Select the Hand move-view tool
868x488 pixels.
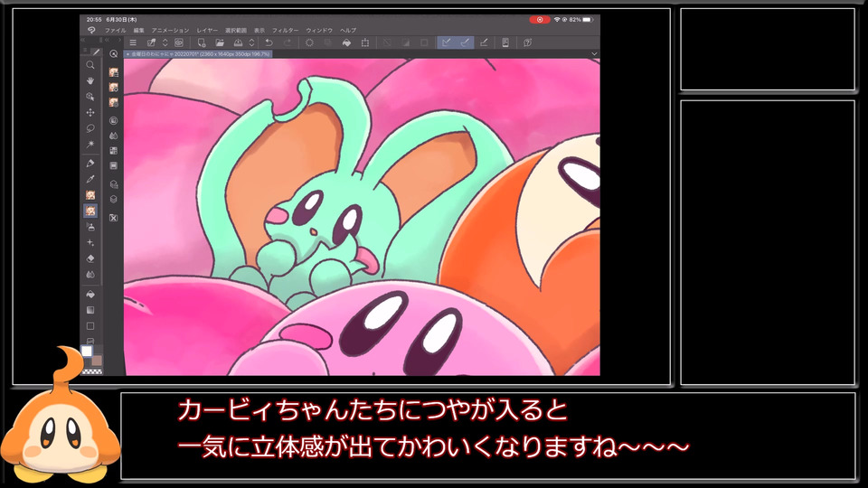90,80
